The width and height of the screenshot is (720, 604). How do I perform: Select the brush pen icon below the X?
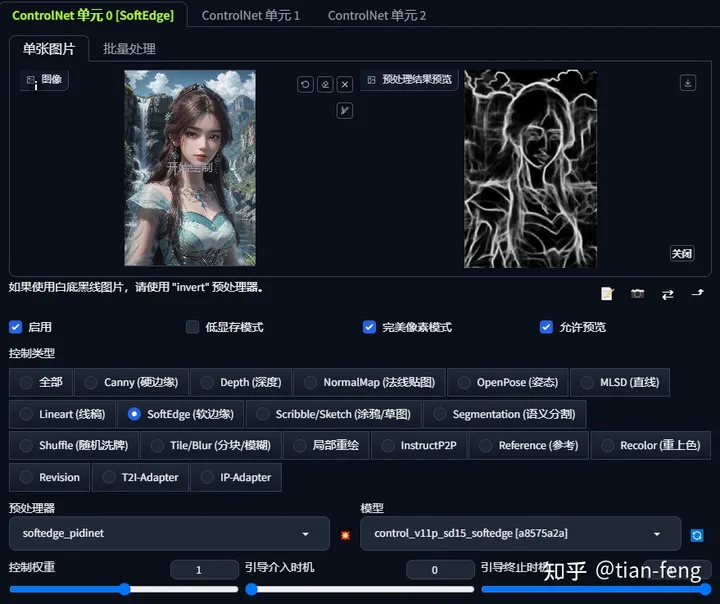point(345,111)
